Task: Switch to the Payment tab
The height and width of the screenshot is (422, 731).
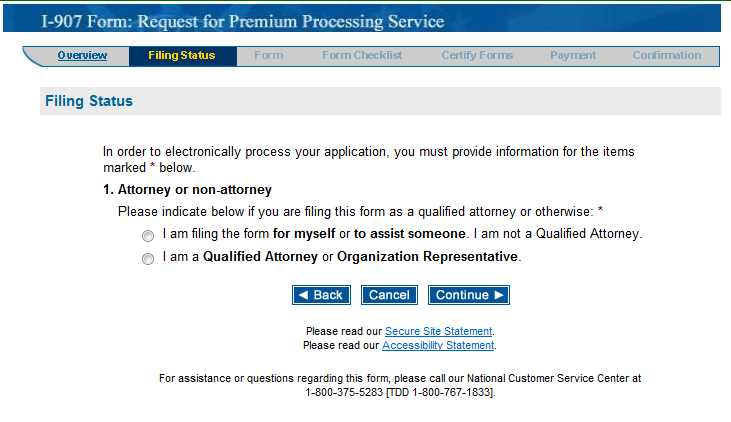Action: 573,56
